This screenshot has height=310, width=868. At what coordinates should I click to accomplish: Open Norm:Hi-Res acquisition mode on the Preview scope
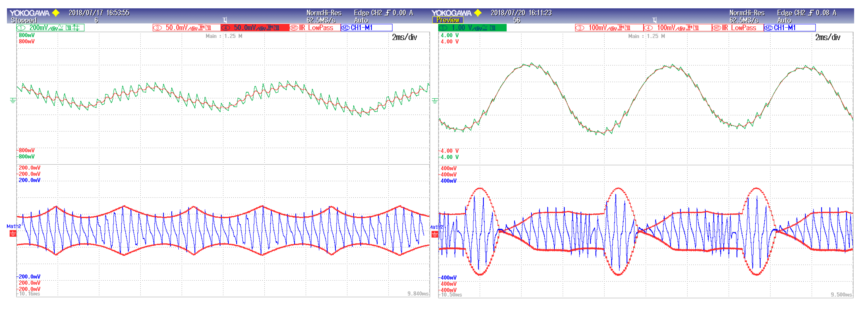[747, 13]
